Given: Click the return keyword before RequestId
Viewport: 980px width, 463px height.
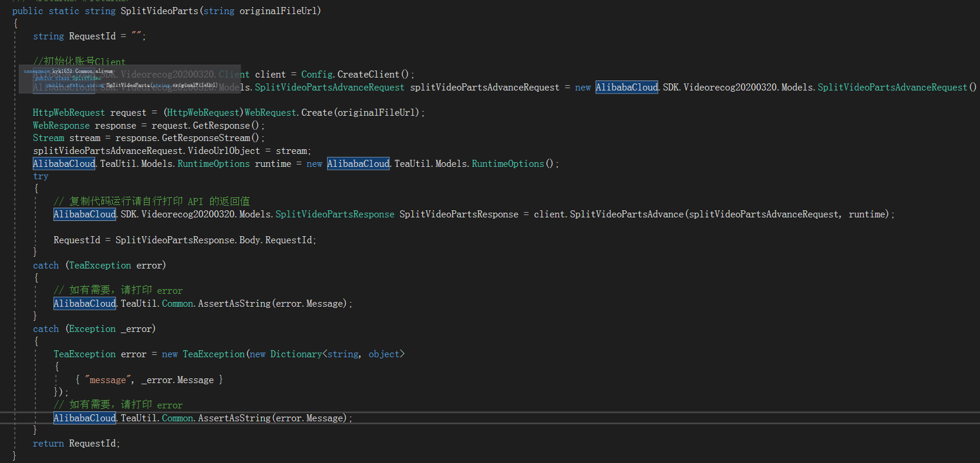Looking at the screenshot, I should [48, 444].
